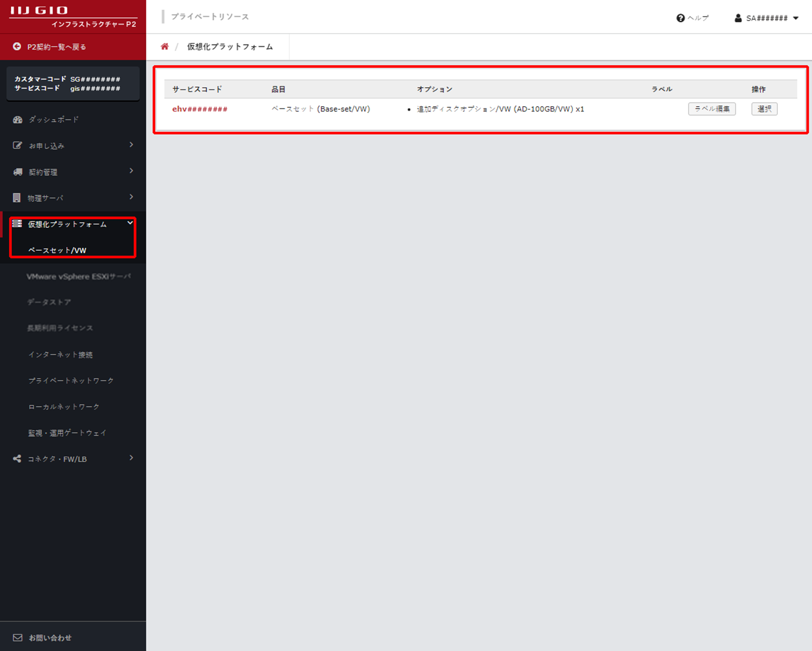Select ベースセット/VW in the sidebar
Screen dimensions: 812x651
pyautogui.click(x=57, y=250)
